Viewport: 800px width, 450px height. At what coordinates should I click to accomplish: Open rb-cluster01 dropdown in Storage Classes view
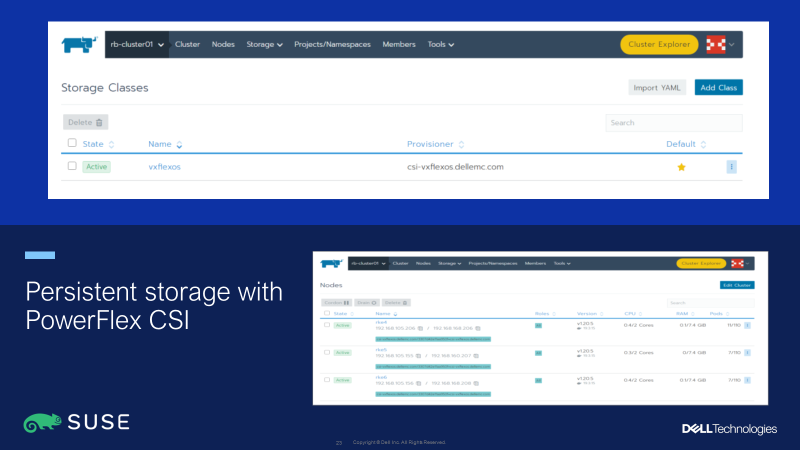(137, 44)
